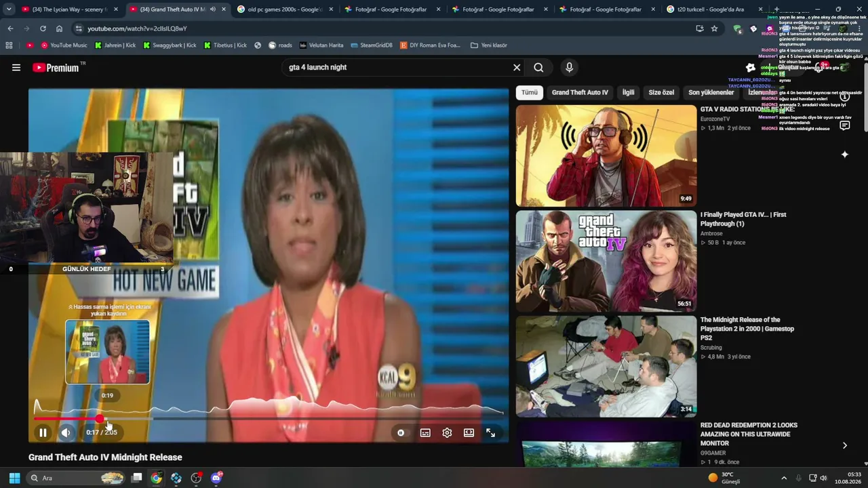Open Task View from the taskbar
The width and height of the screenshot is (868, 488).
[x=136, y=478]
